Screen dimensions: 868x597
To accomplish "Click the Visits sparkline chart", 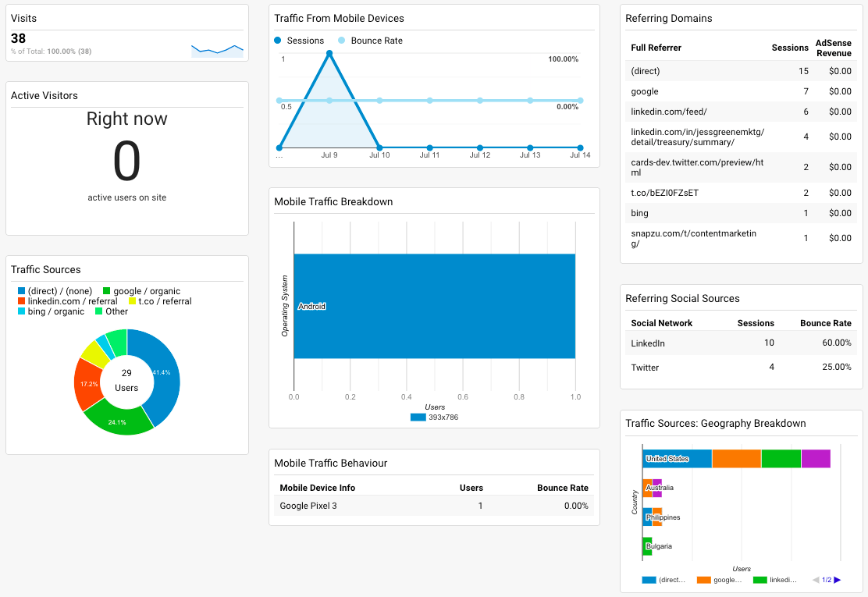I will [217, 51].
